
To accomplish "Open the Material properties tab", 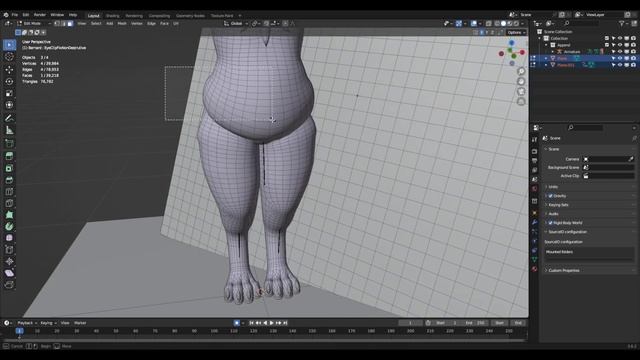I will (534, 269).
